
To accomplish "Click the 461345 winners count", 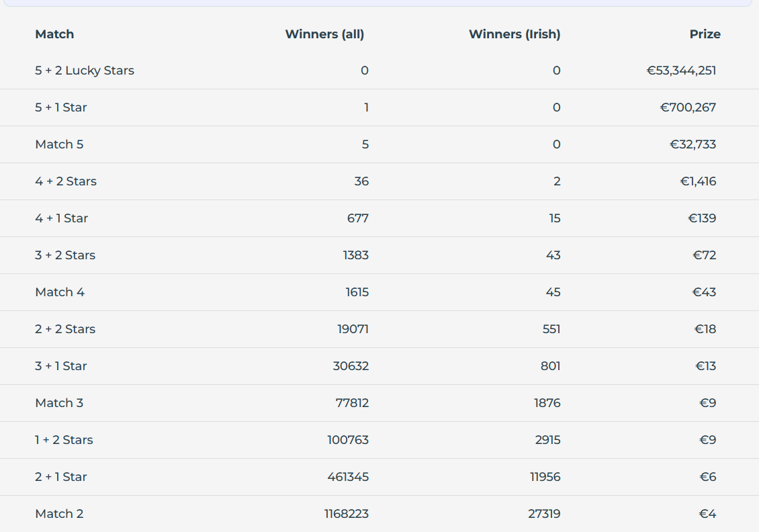I will point(348,477).
